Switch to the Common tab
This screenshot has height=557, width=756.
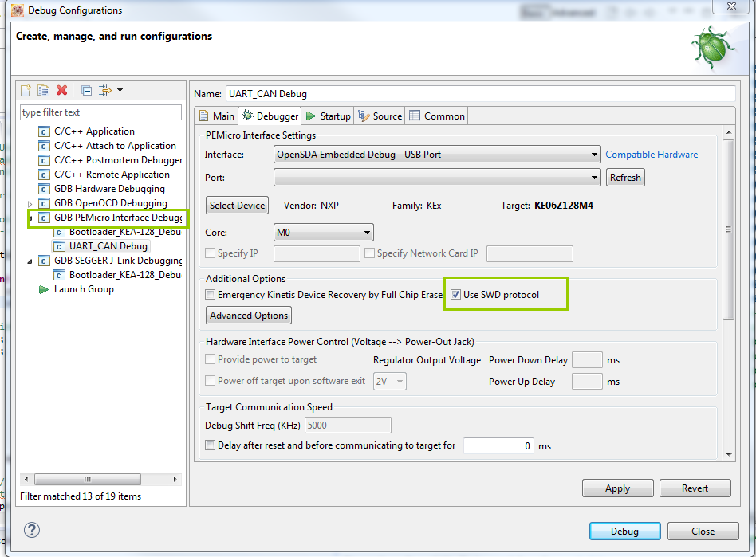[x=437, y=116]
